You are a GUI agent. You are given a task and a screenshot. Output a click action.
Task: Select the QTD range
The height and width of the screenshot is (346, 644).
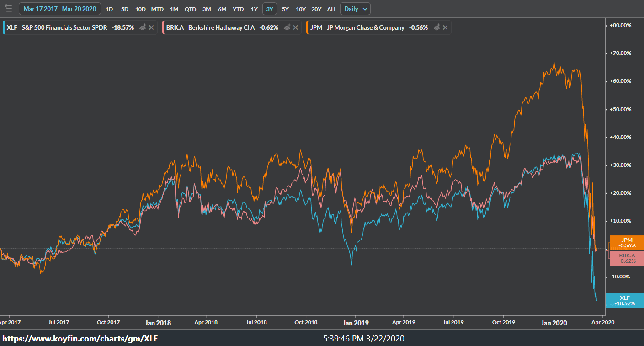[191, 9]
